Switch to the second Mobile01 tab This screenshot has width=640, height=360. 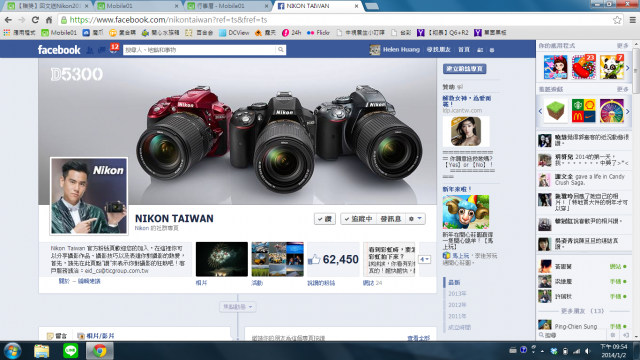click(137, 6)
